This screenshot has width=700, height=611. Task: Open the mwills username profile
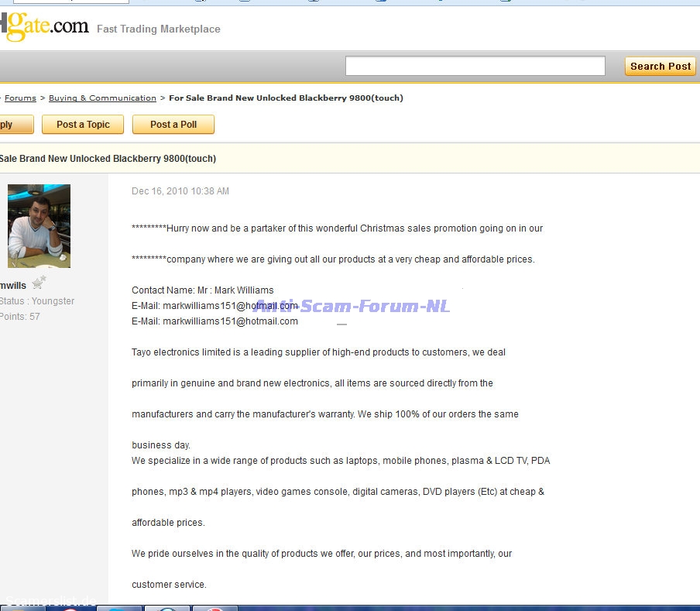pyautogui.click(x=13, y=286)
